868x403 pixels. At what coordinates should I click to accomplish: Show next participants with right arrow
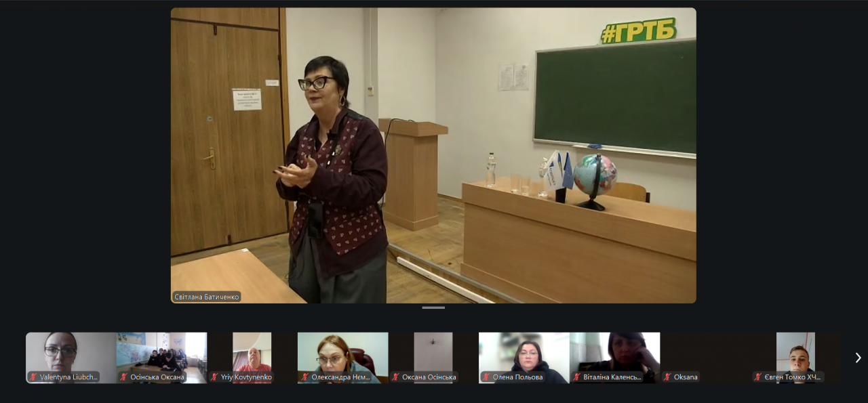(858, 358)
